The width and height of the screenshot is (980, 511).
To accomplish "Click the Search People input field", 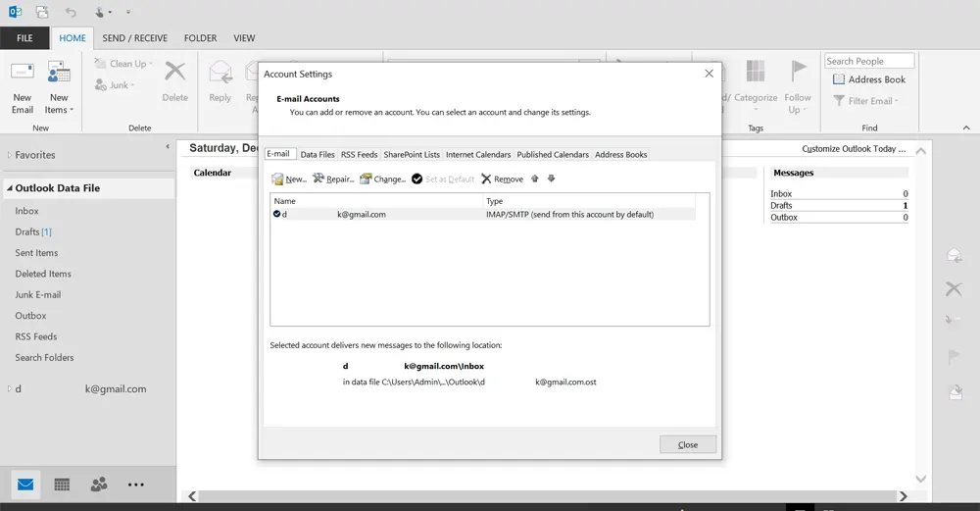I will 868,61.
